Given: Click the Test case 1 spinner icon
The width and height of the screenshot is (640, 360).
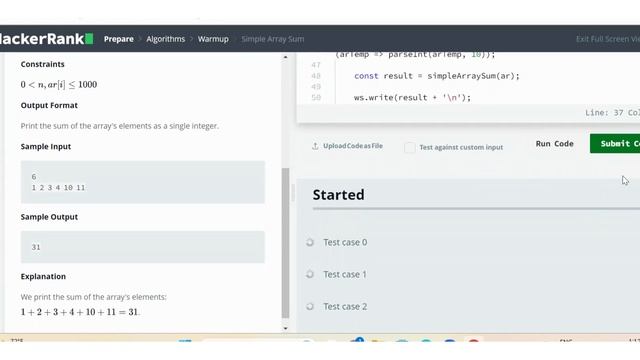Looking at the screenshot, I should click(310, 274).
